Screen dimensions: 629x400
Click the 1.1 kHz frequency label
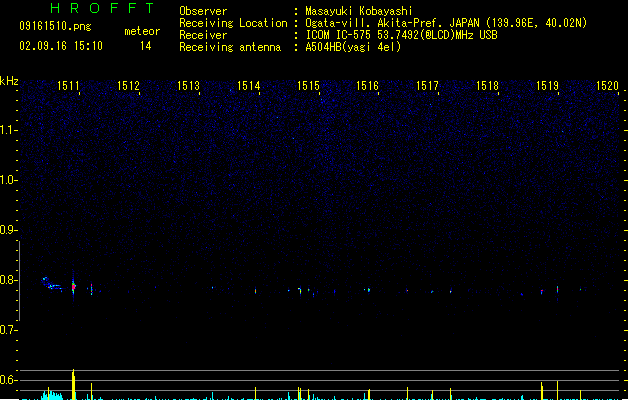click(x=8, y=130)
